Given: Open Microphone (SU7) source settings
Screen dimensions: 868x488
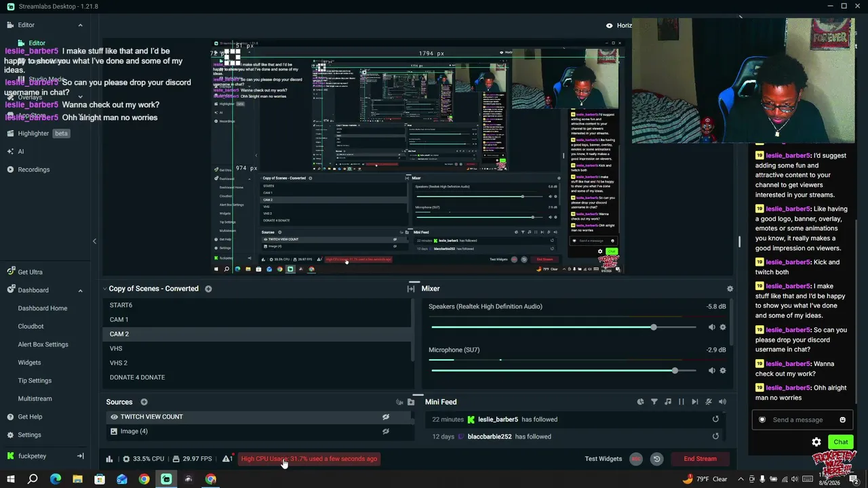Looking at the screenshot, I should pyautogui.click(x=723, y=371).
